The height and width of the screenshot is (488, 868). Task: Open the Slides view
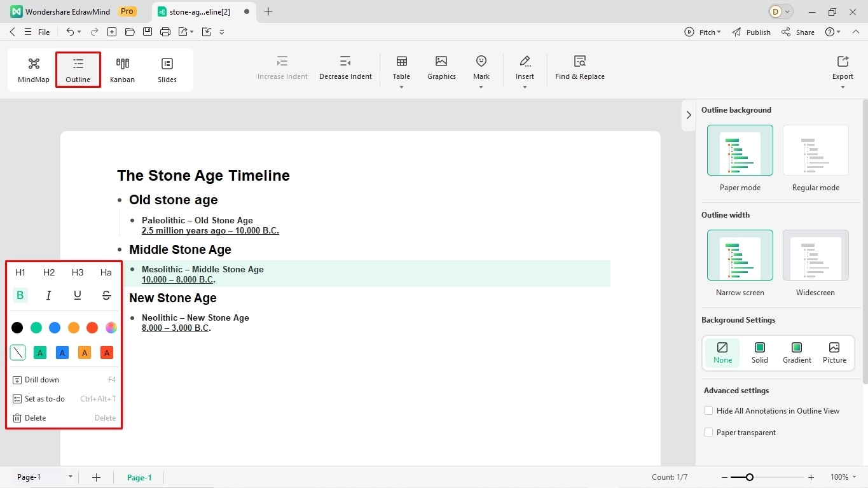coord(167,70)
